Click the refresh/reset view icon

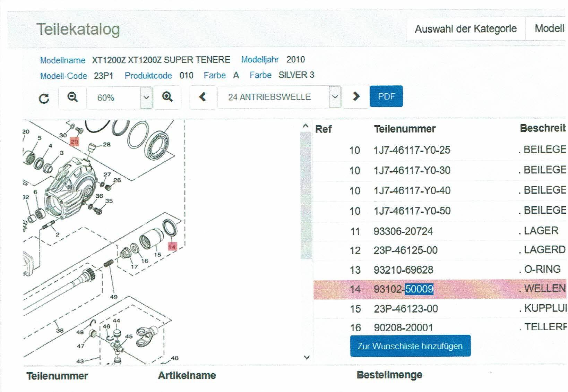click(x=44, y=99)
